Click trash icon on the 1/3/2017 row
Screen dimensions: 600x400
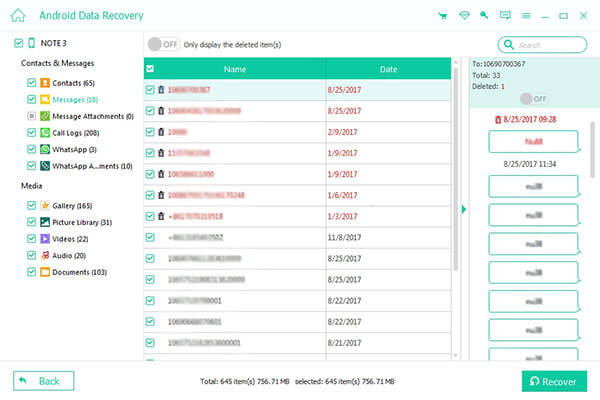point(161,216)
